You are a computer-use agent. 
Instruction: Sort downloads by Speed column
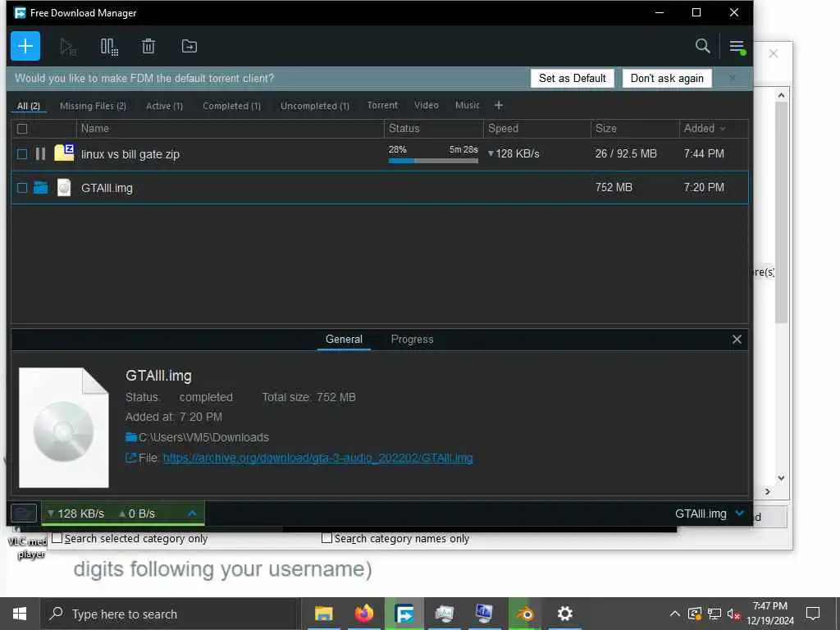pos(537,129)
